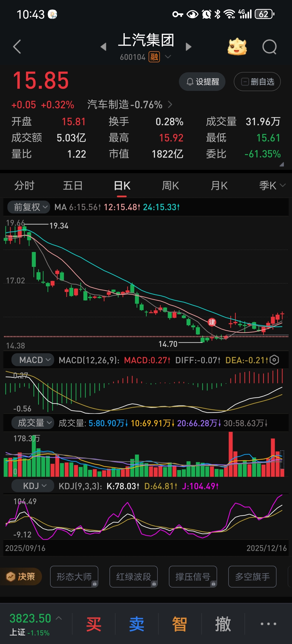
Task: Expand 上证 index ticker 3823.50
Action: pyautogui.click(x=36, y=623)
